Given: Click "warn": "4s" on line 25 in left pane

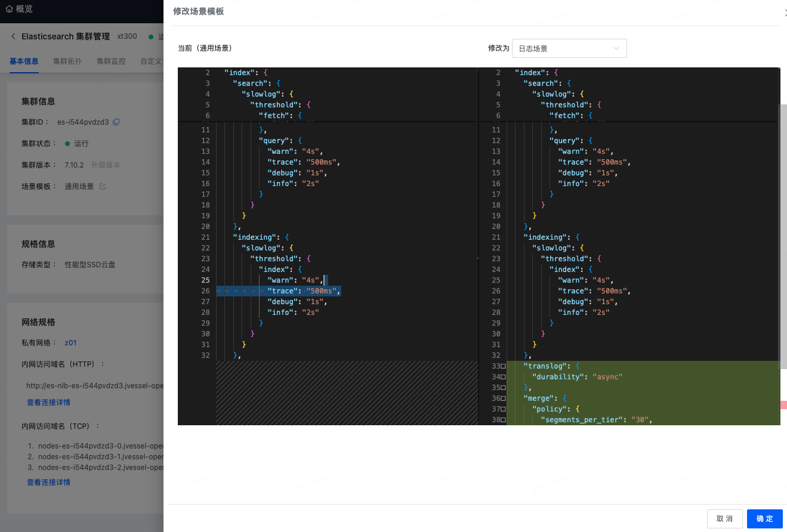Looking at the screenshot, I should 295,280.
